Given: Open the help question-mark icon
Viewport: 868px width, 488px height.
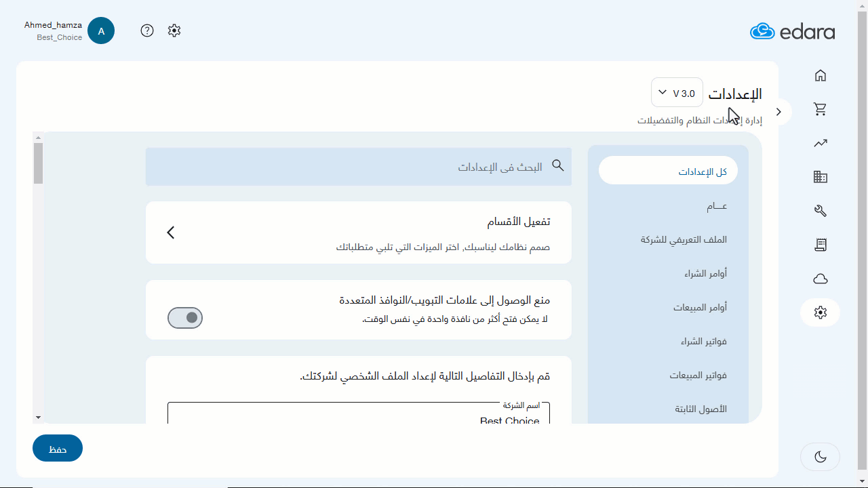Looking at the screenshot, I should (147, 30).
